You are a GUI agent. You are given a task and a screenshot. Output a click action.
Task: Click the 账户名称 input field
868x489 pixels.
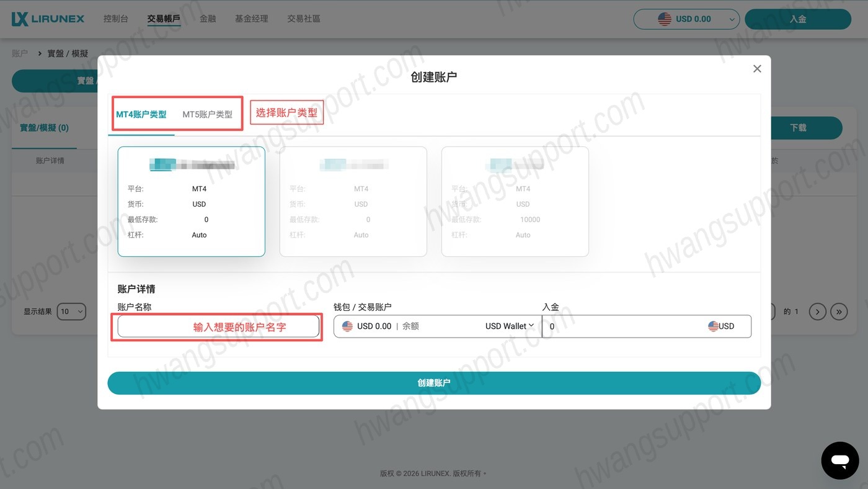pyautogui.click(x=218, y=326)
